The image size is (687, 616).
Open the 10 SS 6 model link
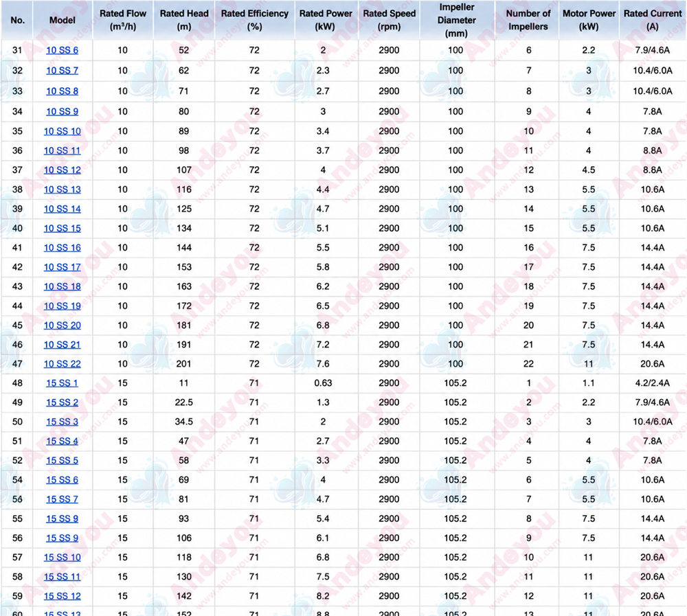63,50
